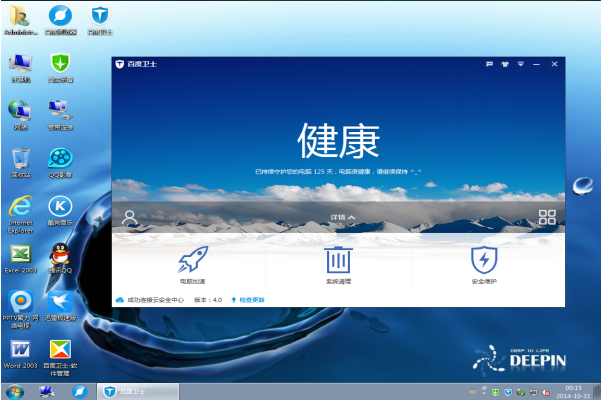602x400 pixels.
Task: Click the 百度卫士 shield logo in title bar
Action: [x=120, y=64]
